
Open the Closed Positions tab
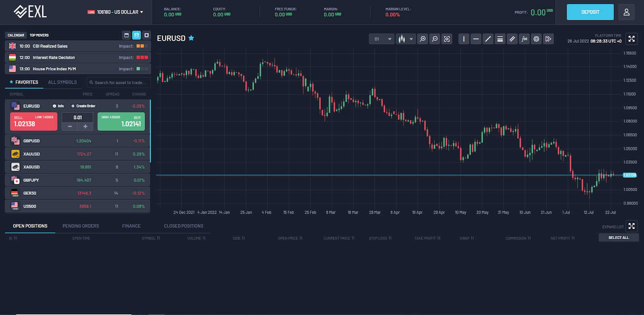tap(184, 226)
